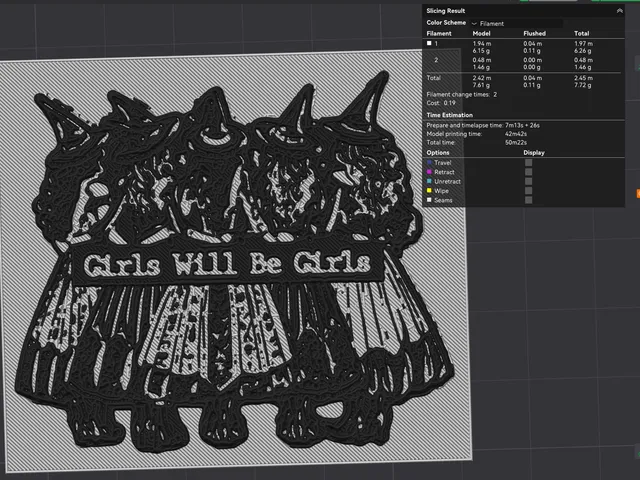Click the Options section heading

point(438,153)
